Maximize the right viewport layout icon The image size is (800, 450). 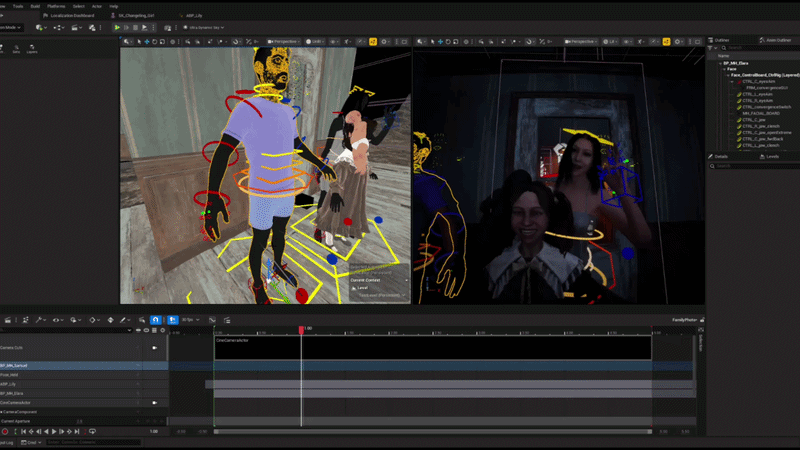pyautogui.click(x=697, y=42)
